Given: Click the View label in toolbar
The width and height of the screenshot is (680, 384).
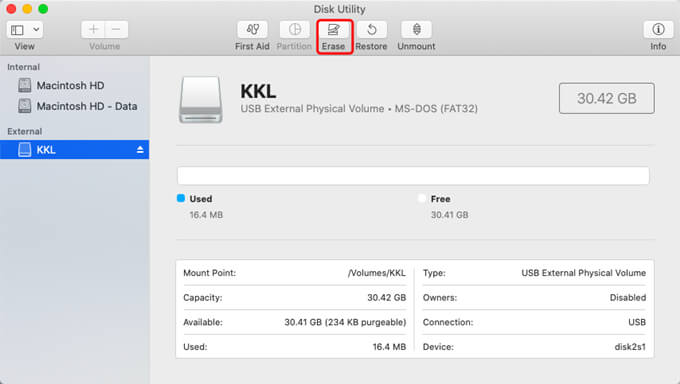Looking at the screenshot, I should (x=24, y=46).
